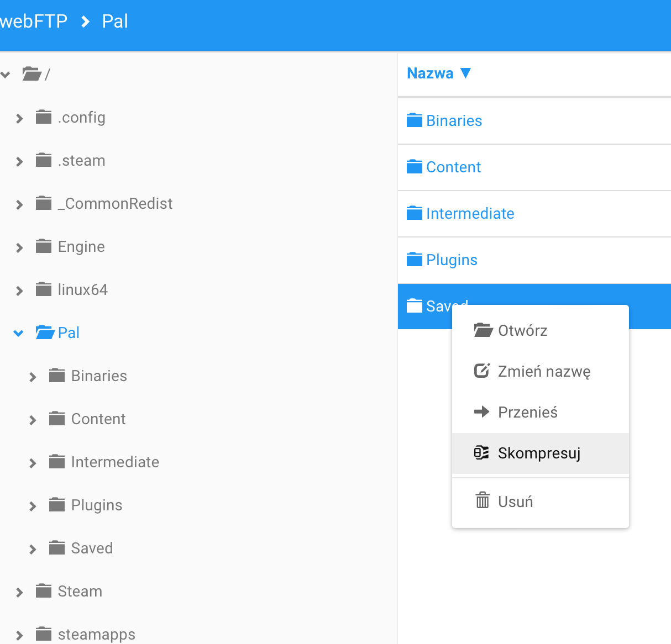Screen dimensions: 671x644
Task: Click the rename pencil icon in context menu
Action: (482, 371)
